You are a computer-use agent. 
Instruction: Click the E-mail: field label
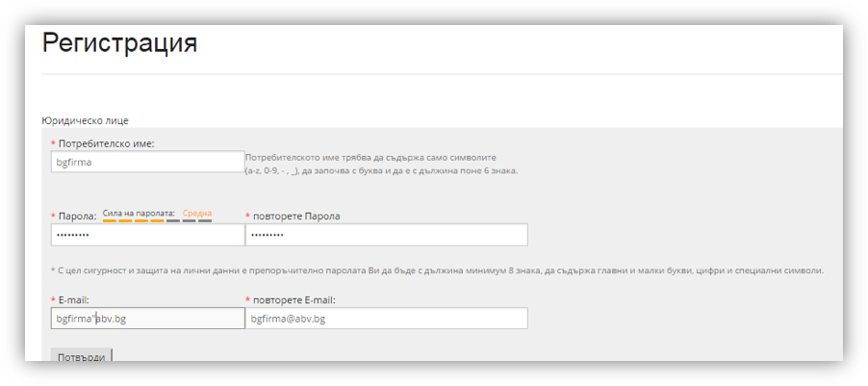click(74, 299)
